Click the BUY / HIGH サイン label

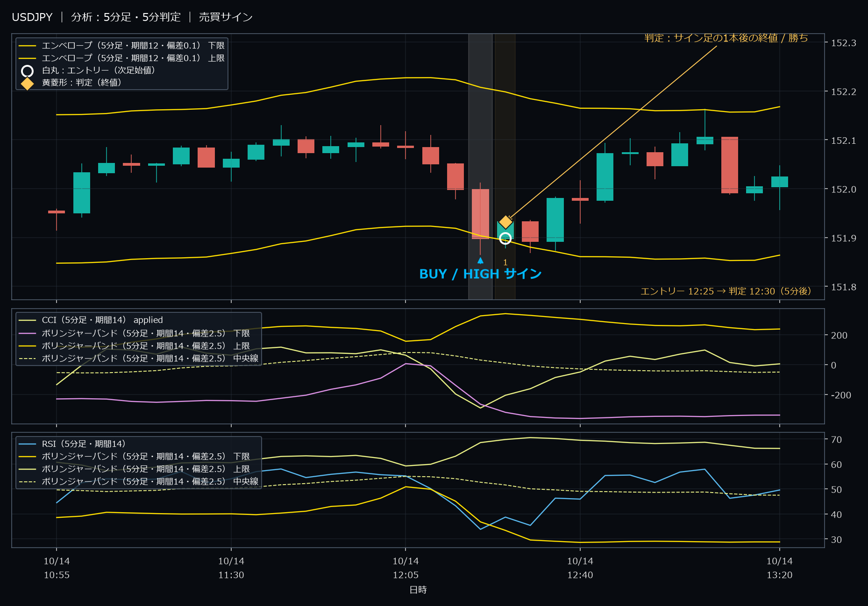point(480,274)
